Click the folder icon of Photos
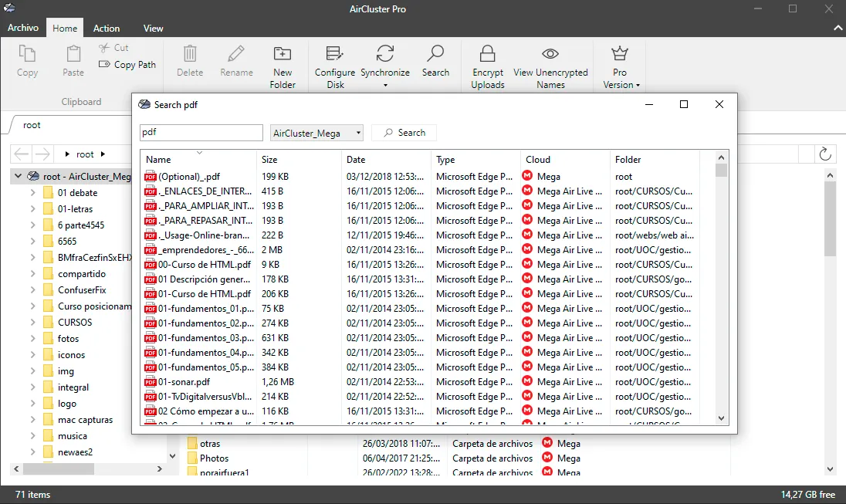846x504 pixels. coord(192,458)
